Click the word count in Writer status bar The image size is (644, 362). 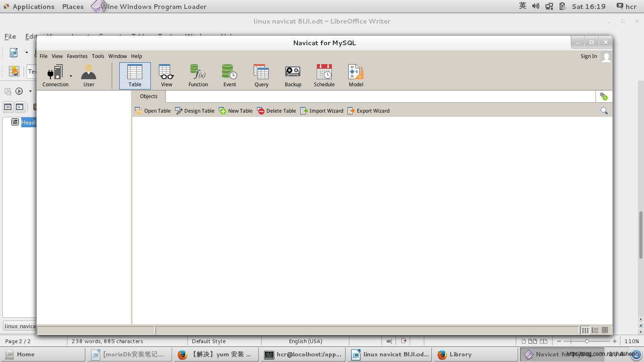(x=107, y=341)
